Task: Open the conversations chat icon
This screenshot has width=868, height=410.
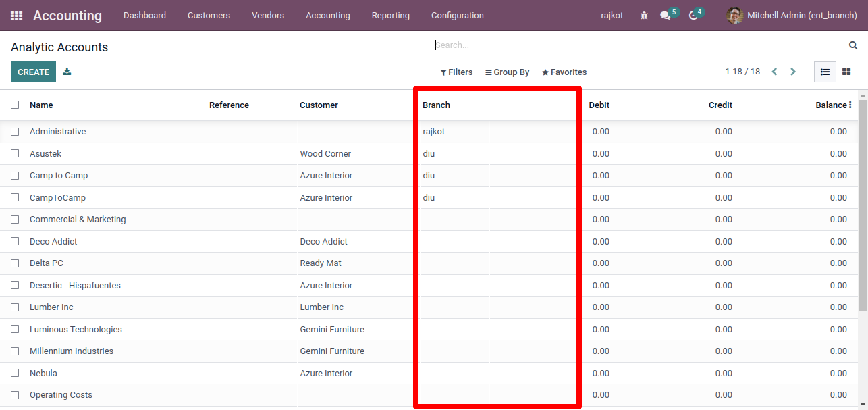Action: [666, 16]
